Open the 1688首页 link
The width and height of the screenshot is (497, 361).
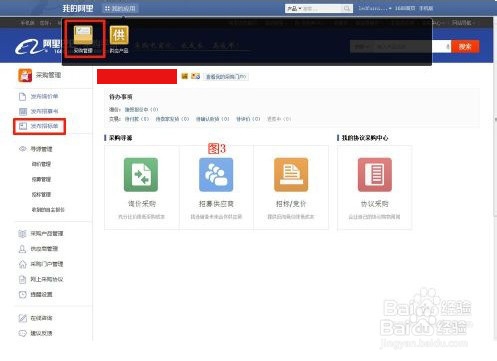coord(405,8)
